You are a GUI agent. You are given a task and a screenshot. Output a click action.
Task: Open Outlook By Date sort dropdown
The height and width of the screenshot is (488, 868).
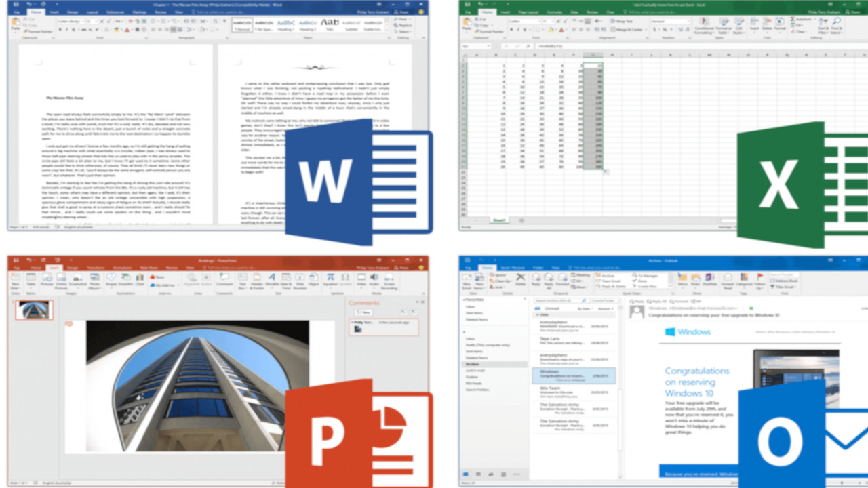click(584, 308)
